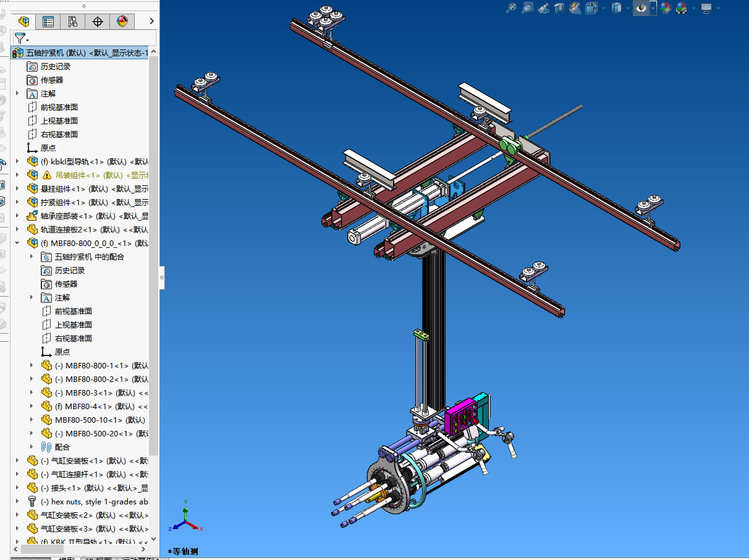Activate the Section View tool
This screenshot has width=749, height=560.
[559, 8]
